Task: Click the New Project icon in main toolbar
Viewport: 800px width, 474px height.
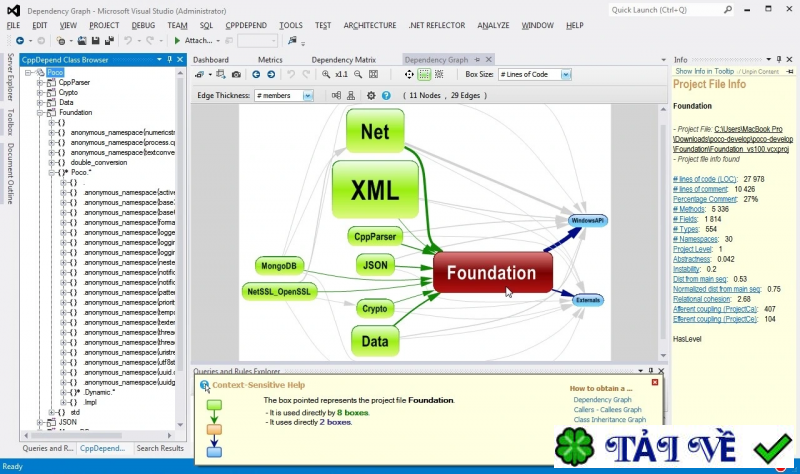Action: point(61,40)
